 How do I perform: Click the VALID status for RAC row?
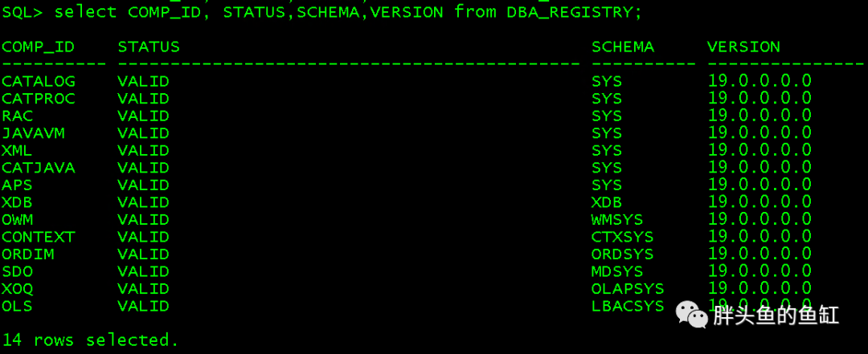[x=143, y=116]
